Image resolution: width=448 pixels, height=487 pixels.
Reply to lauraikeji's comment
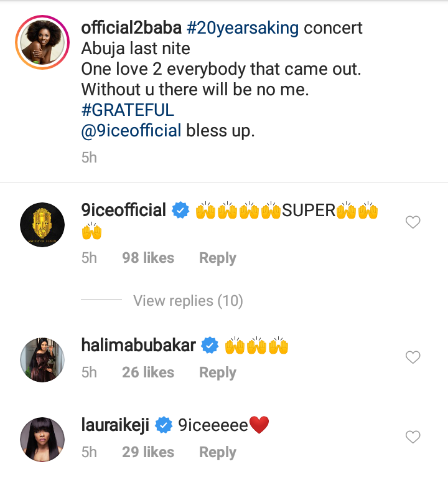pyautogui.click(x=217, y=452)
